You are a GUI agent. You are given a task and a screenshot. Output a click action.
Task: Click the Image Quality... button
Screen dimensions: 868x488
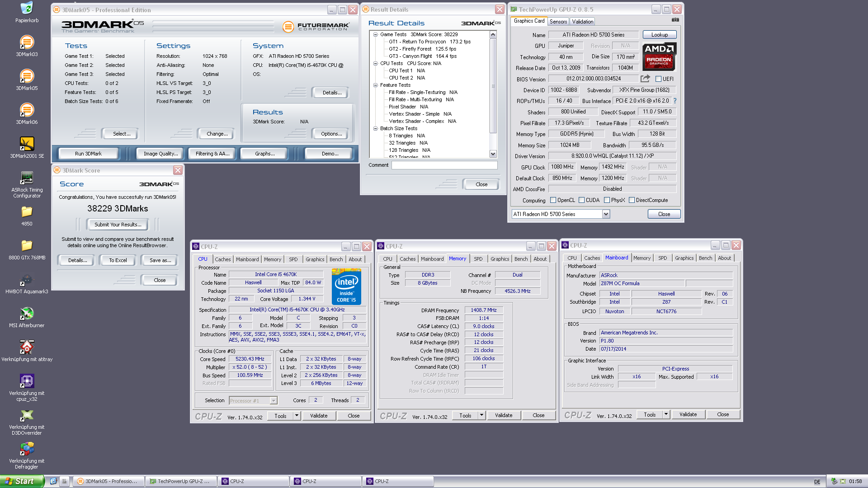(160, 154)
